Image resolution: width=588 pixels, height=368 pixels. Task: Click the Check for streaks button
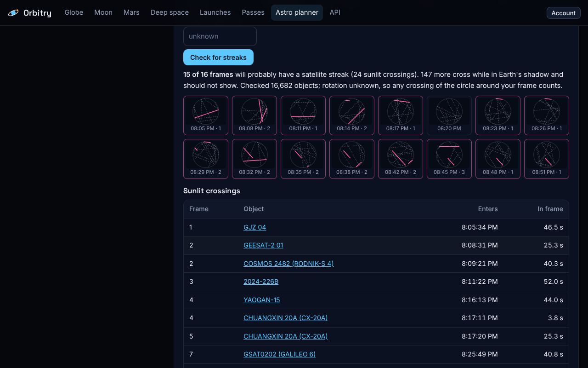[x=218, y=57]
